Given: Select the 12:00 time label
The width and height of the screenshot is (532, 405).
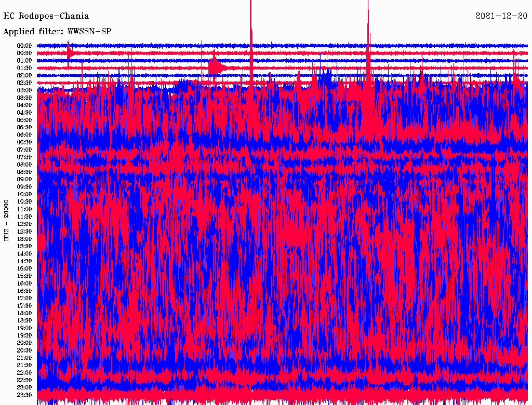Looking at the screenshot, I should click(24, 224).
